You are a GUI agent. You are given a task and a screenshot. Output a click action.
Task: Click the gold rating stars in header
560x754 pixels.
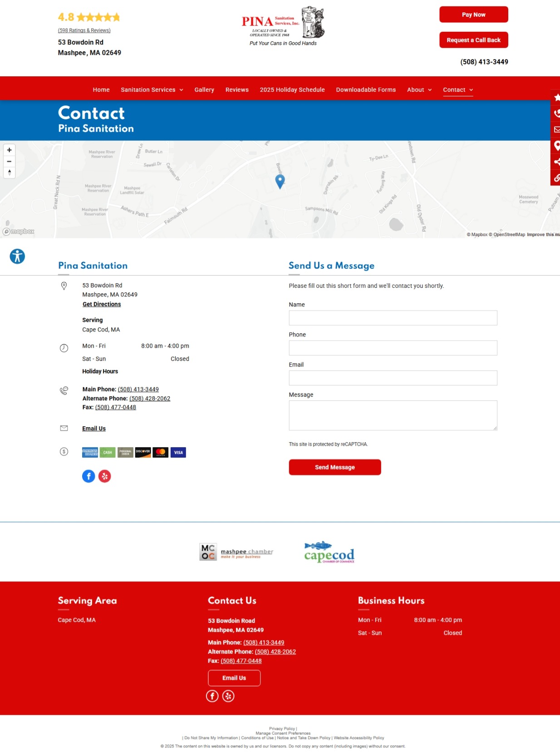point(98,17)
